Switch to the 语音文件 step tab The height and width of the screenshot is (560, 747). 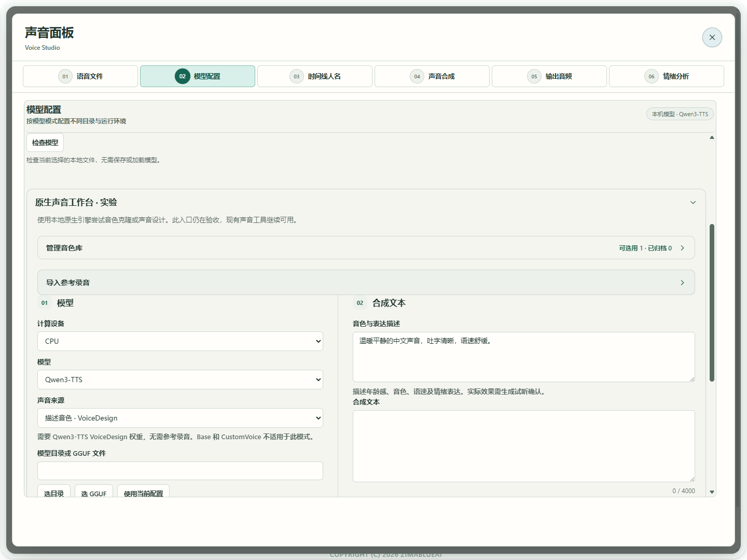[x=80, y=76]
